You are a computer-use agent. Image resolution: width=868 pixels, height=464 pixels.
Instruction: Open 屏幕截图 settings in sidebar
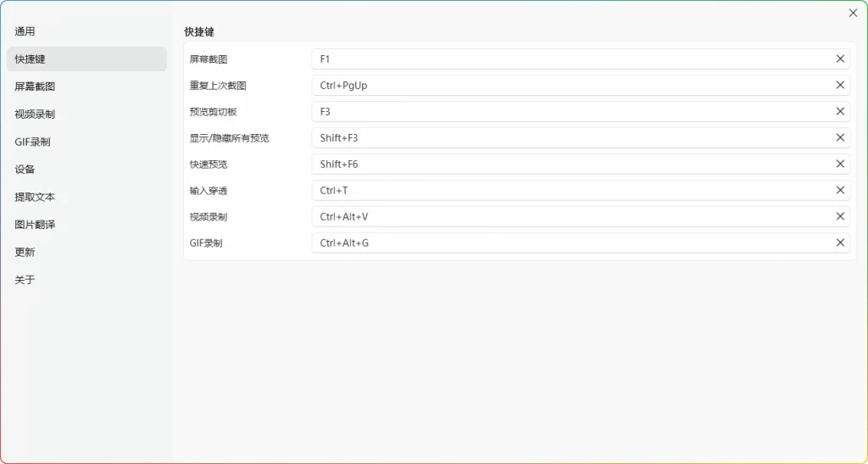(87, 87)
